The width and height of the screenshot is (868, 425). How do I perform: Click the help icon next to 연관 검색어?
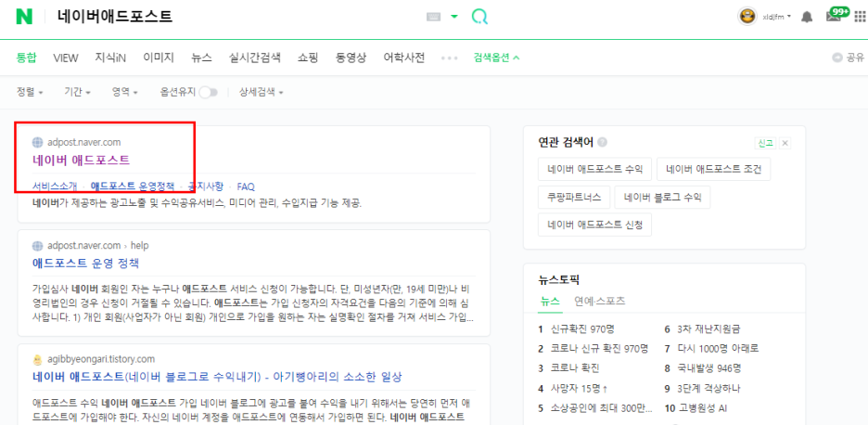click(602, 142)
